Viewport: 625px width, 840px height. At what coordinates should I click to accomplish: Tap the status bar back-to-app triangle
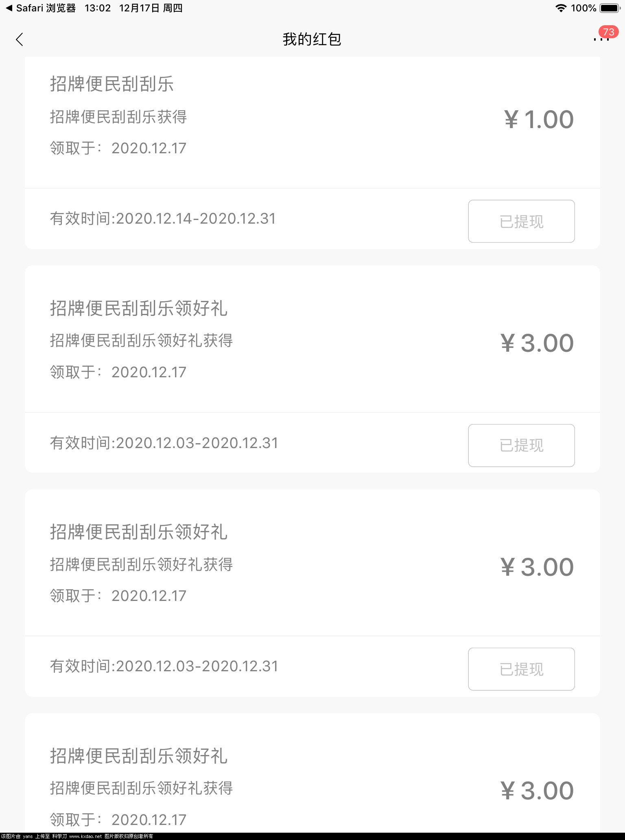tap(9, 8)
